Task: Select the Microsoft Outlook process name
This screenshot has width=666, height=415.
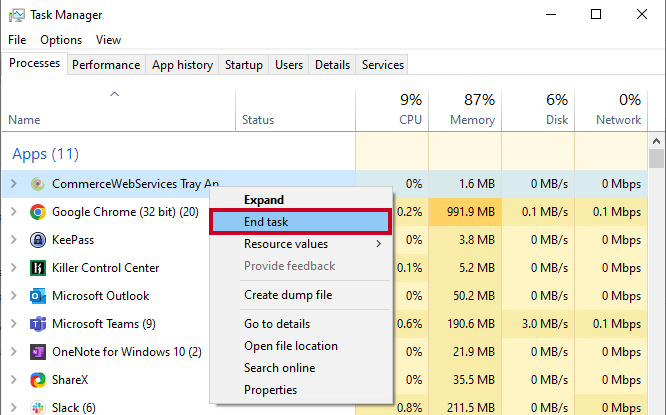Action: (101, 296)
